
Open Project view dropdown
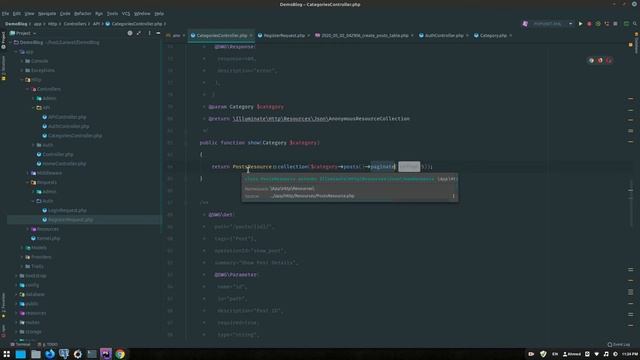coord(23,33)
